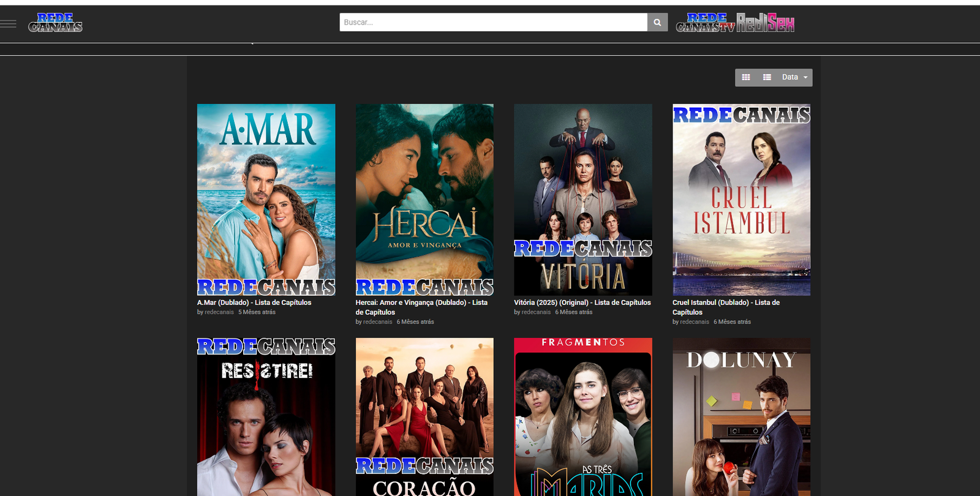This screenshot has height=496, width=980.
Task: Open the Resistirei poster thumbnail
Action: (266, 417)
